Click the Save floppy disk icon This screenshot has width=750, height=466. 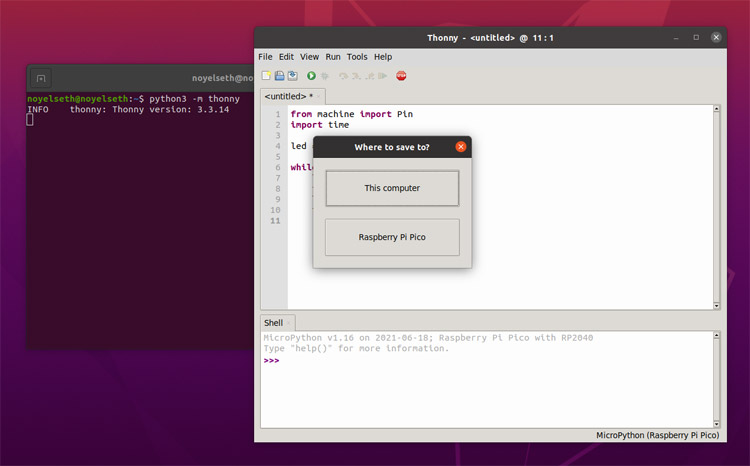point(279,76)
